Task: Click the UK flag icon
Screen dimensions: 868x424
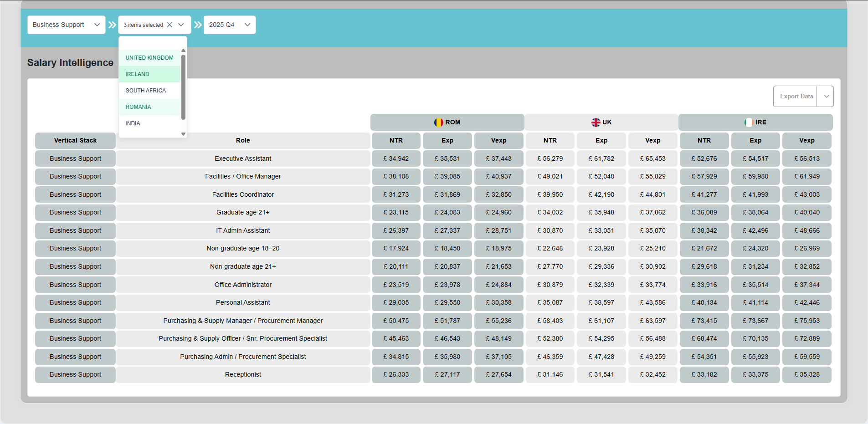Action: coord(596,123)
